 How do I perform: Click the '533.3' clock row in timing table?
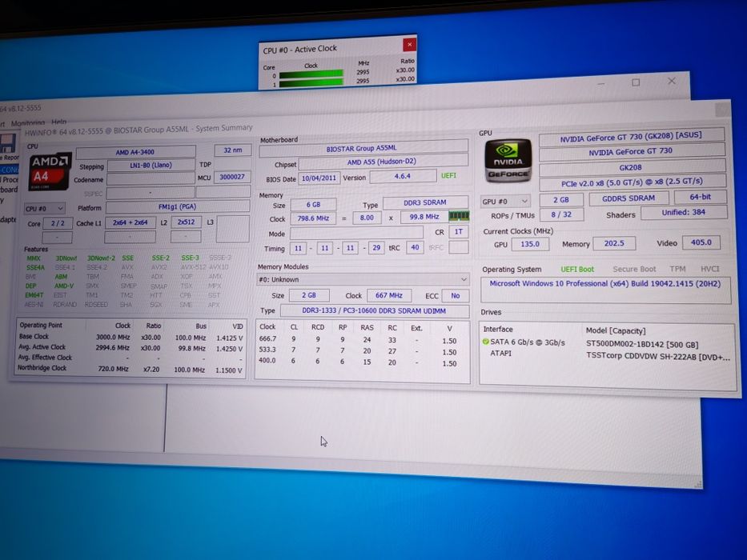click(x=358, y=350)
